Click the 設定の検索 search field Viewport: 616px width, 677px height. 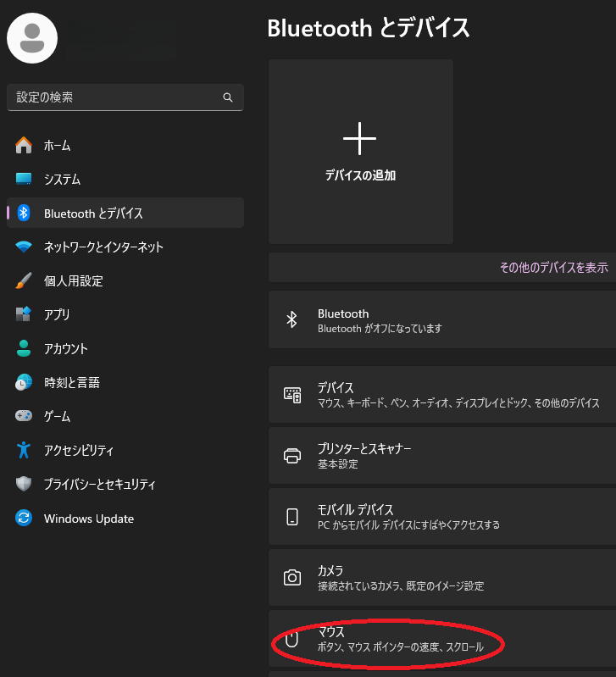pyautogui.click(x=114, y=97)
